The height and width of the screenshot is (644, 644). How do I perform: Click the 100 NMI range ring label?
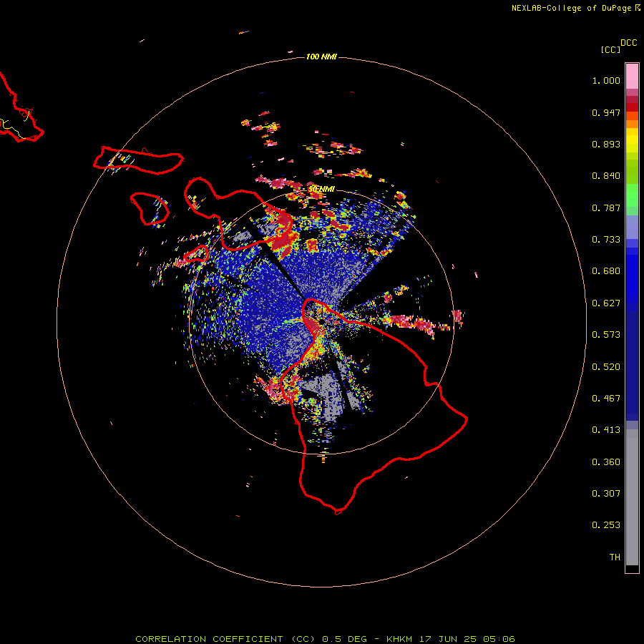pyautogui.click(x=321, y=57)
